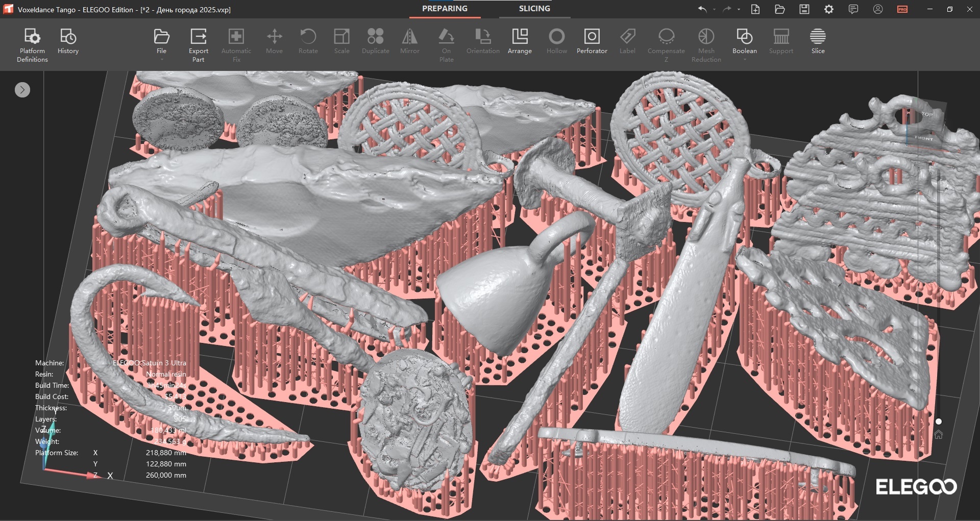
Task: Open Platform Definitions settings
Action: click(x=32, y=45)
